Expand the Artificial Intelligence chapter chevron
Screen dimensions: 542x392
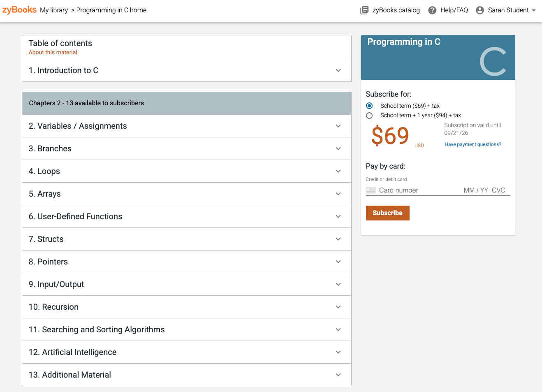pos(338,352)
